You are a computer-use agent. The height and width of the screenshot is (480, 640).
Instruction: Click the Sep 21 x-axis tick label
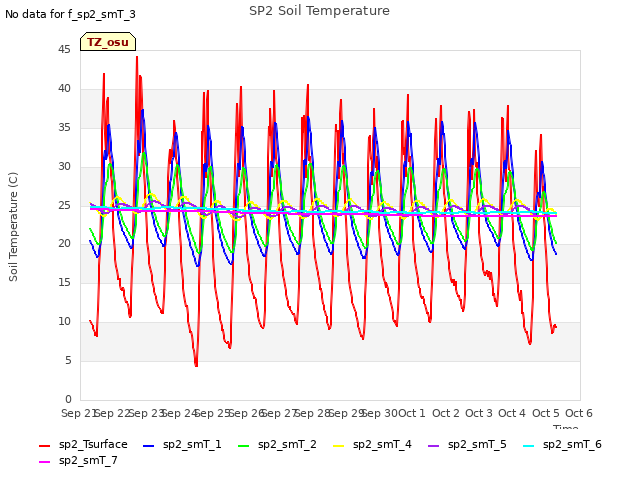point(78,413)
